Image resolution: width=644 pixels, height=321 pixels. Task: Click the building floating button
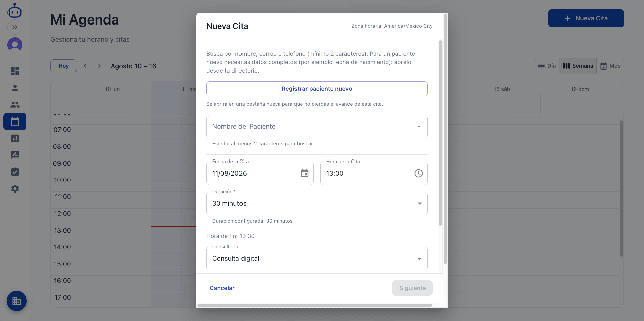tap(17, 301)
